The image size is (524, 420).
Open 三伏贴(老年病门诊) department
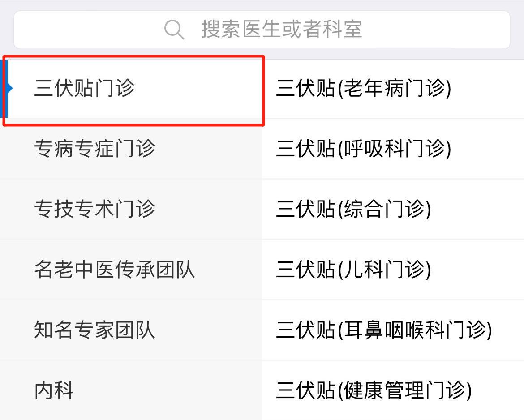coord(363,88)
